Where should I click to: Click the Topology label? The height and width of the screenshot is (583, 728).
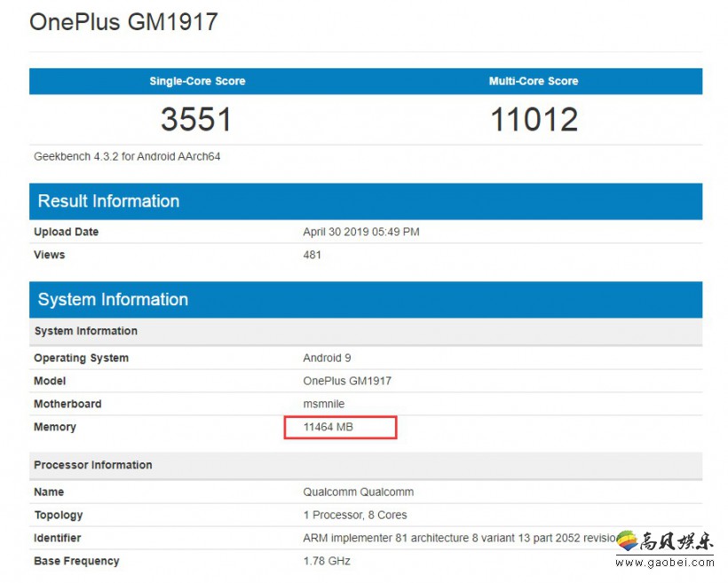click(x=59, y=516)
